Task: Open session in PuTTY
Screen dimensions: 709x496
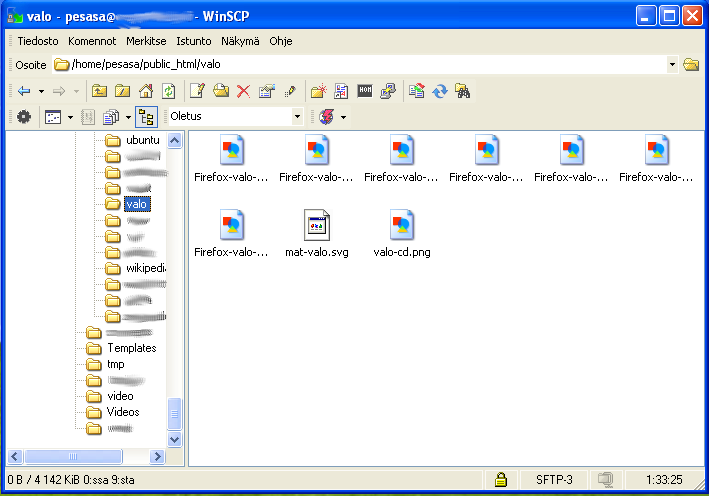Action: pyautogui.click(x=388, y=91)
